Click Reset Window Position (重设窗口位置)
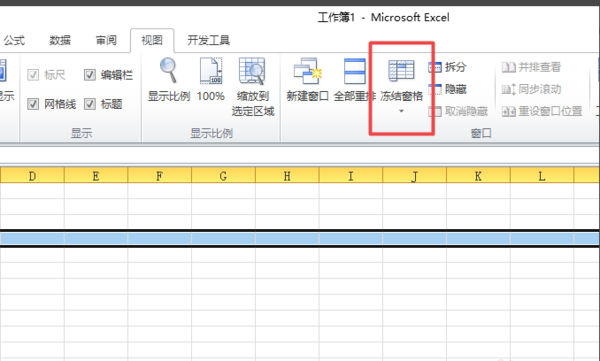 [x=542, y=111]
